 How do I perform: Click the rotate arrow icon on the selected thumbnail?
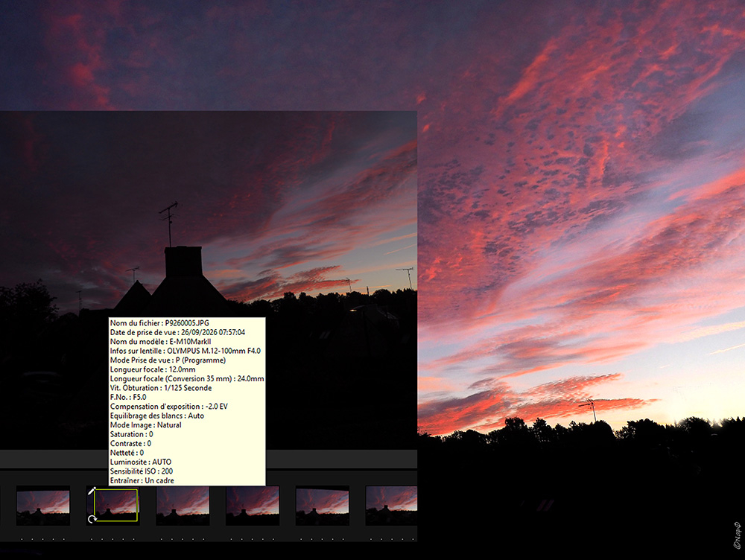coord(92,519)
